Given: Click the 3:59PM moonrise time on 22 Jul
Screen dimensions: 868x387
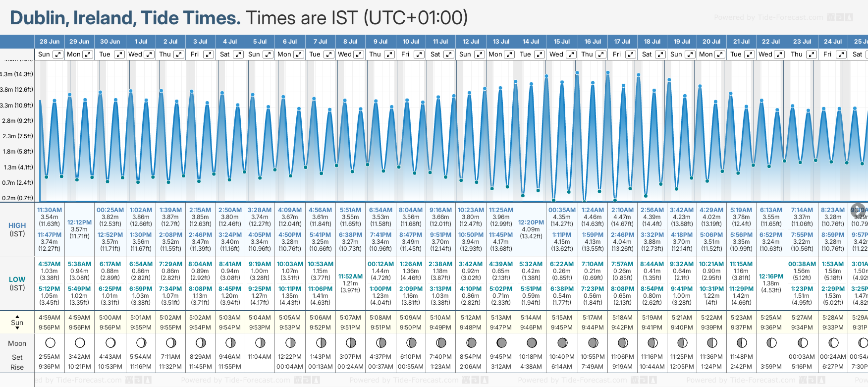Looking at the screenshot, I should tap(771, 367).
